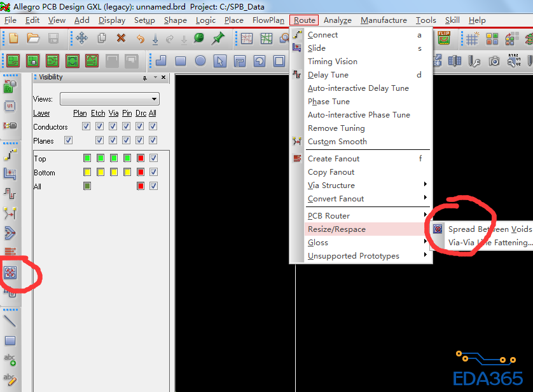Click the Layer column header link
This screenshot has height=392, width=533.
(x=41, y=113)
